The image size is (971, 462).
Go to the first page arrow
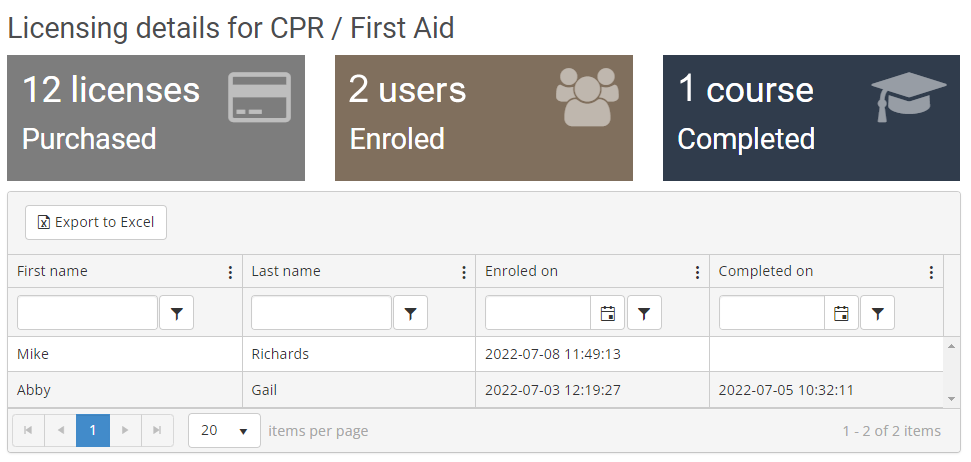(28, 431)
